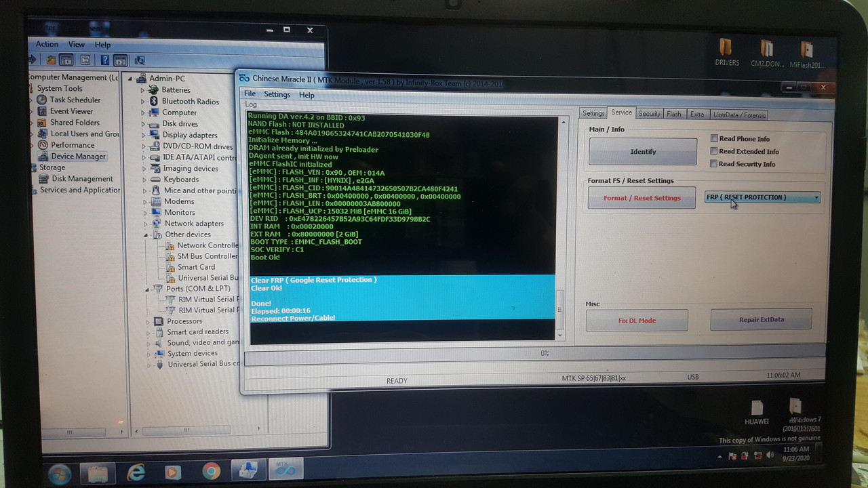Select the Task Scheduler clock icon

[x=43, y=100]
